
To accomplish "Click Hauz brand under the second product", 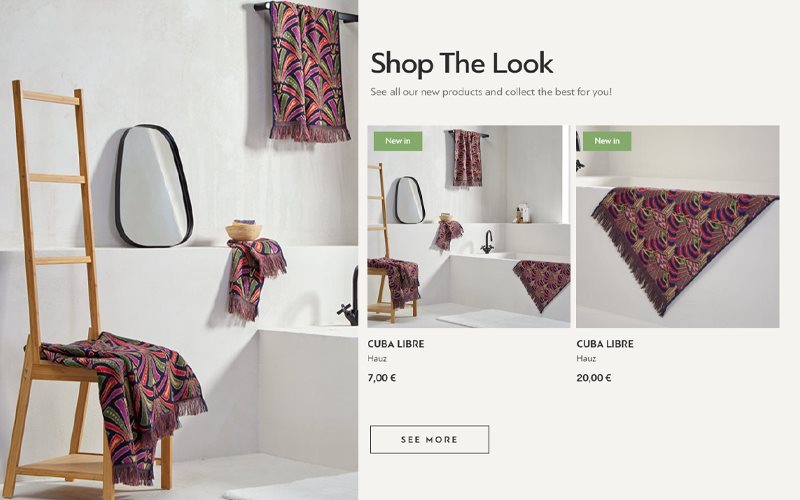I will 586,359.
